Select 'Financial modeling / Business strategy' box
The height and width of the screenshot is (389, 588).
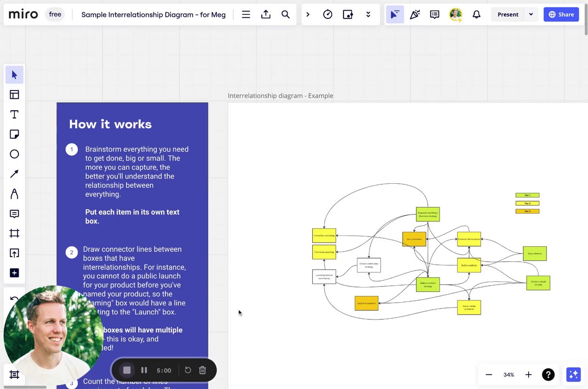[x=428, y=214]
